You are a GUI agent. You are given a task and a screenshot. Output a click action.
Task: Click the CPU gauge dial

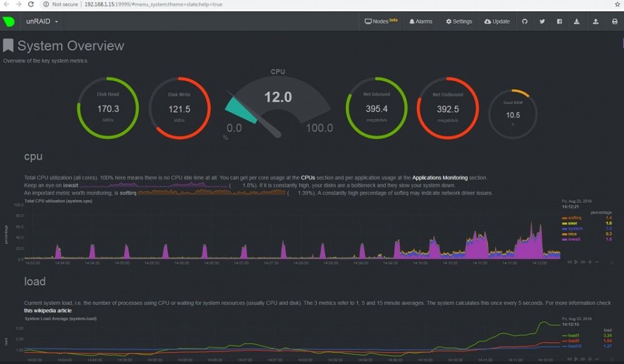[278, 107]
